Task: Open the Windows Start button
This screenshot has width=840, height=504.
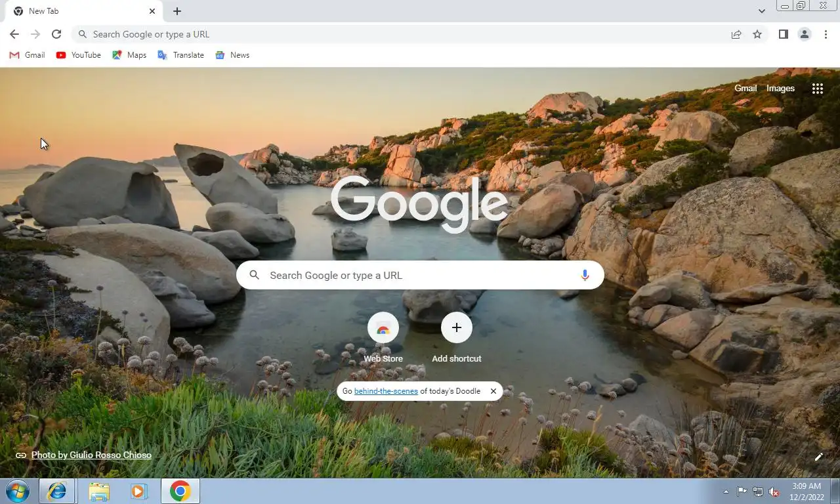Action: [x=17, y=491]
